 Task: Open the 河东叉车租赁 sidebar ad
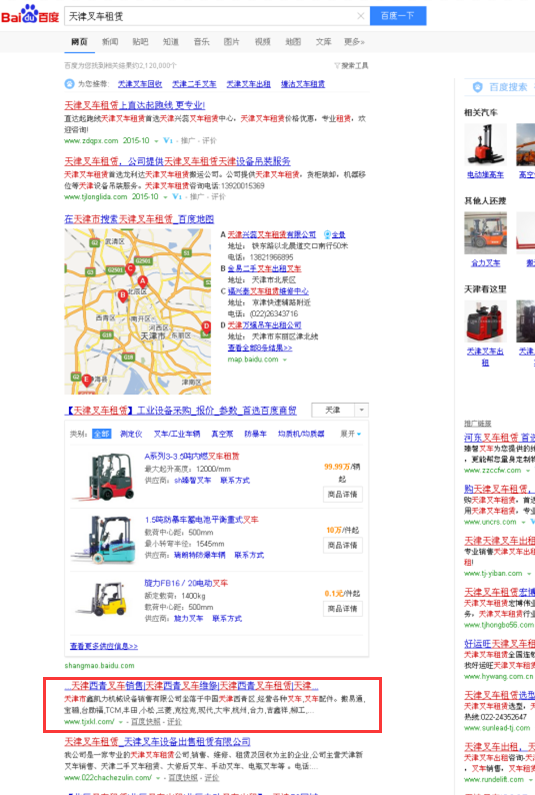tap(500, 437)
